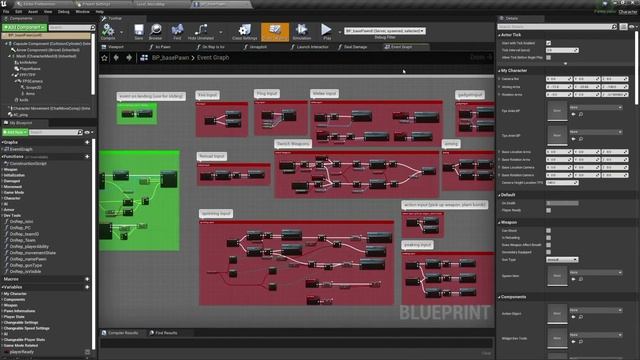Collapse the Variables category
The width and height of the screenshot is (640, 360).
pos(2,287)
